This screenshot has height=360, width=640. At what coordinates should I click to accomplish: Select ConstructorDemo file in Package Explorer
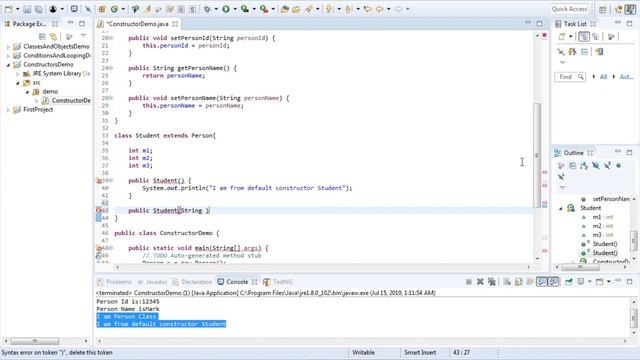[71, 100]
